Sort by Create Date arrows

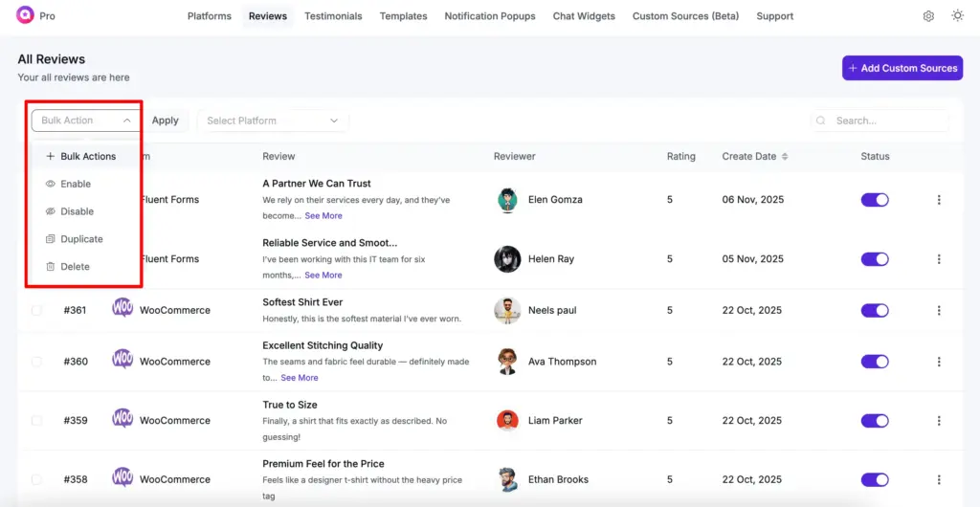pyautogui.click(x=785, y=157)
